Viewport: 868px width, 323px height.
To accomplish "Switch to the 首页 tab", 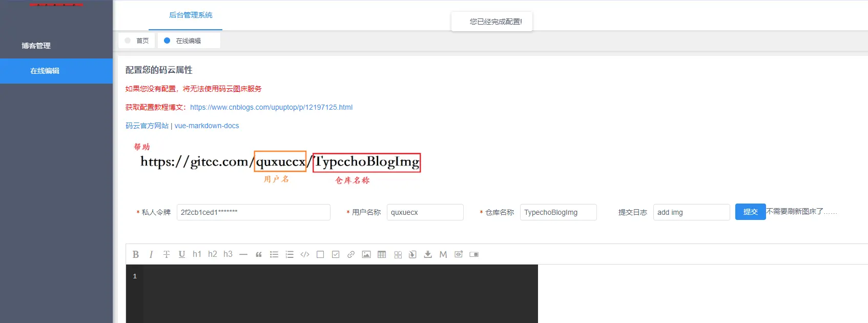I will click(137, 41).
